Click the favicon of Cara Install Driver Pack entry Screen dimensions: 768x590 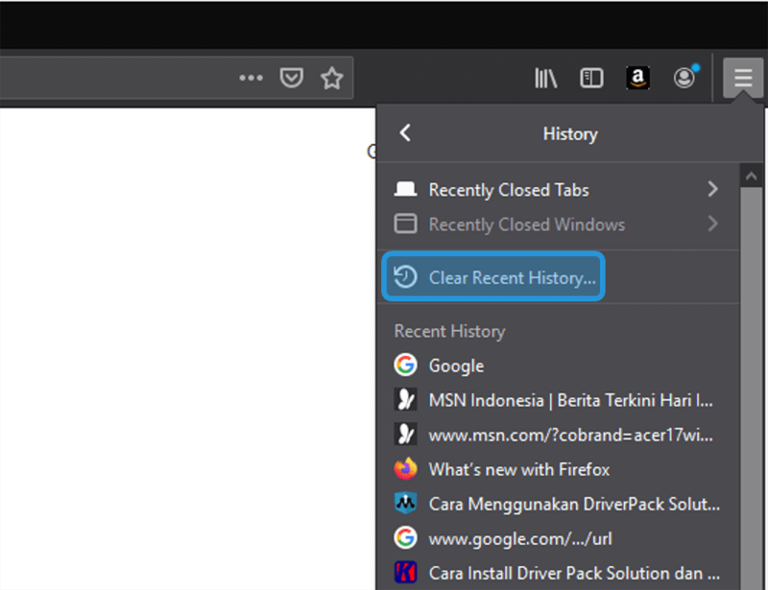(x=406, y=573)
